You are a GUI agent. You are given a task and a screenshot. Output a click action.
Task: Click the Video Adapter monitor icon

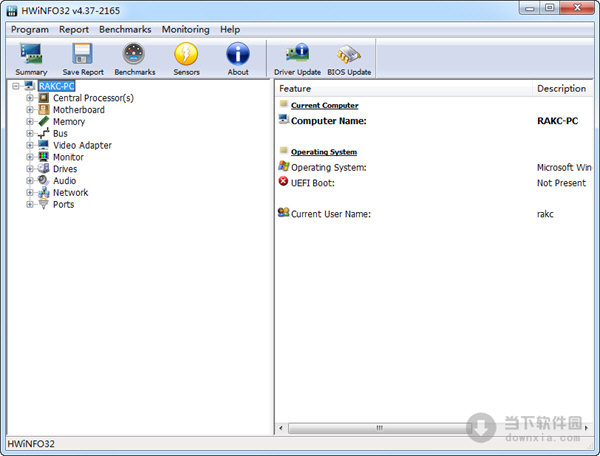click(x=44, y=145)
